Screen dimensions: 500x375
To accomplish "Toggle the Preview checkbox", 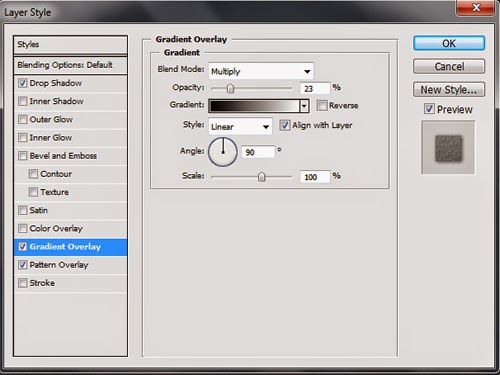I will coord(429,109).
